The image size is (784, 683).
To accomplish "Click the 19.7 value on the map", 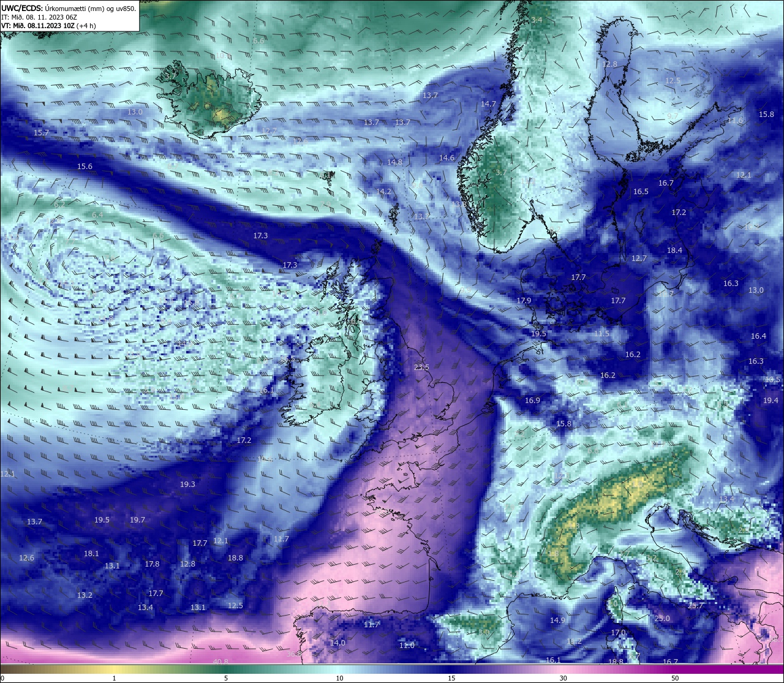I will pos(137,520).
